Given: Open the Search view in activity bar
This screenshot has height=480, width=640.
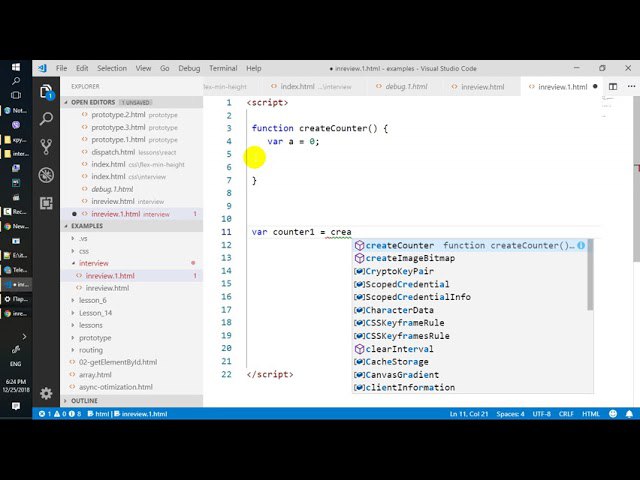Looking at the screenshot, I should pyautogui.click(x=46, y=119).
